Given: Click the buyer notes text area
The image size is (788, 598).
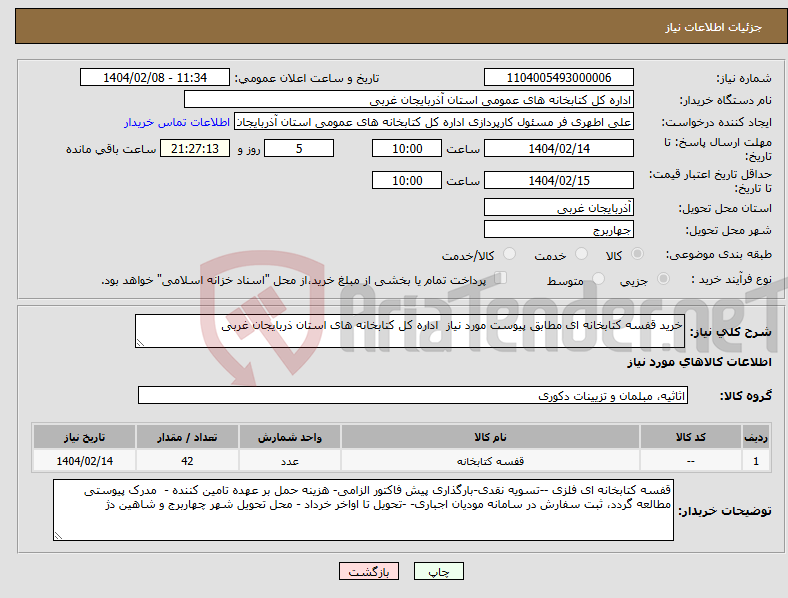Looking at the screenshot, I should 363,510.
